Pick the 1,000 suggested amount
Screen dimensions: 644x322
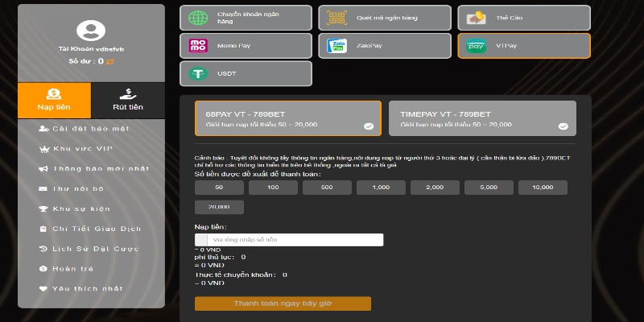[x=381, y=188]
